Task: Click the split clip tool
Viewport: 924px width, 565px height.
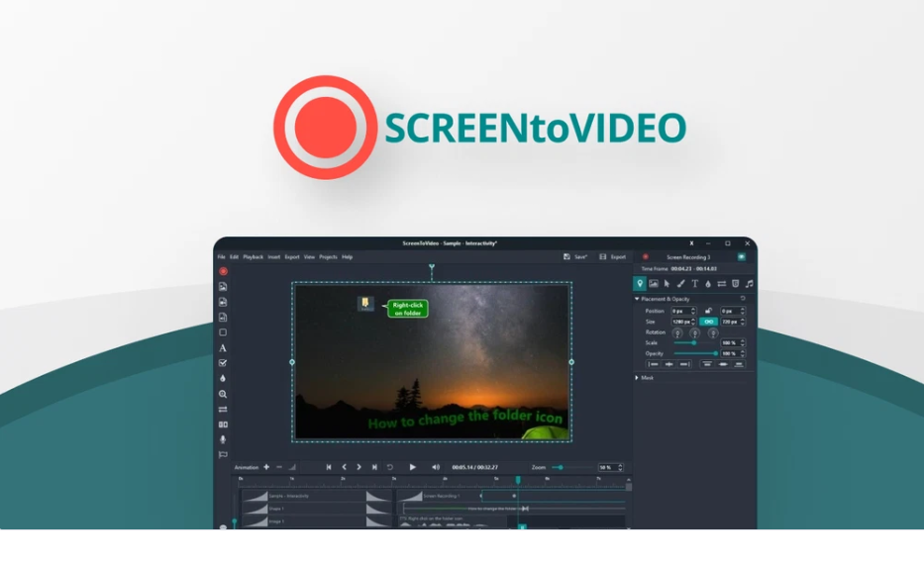Action: point(223,424)
